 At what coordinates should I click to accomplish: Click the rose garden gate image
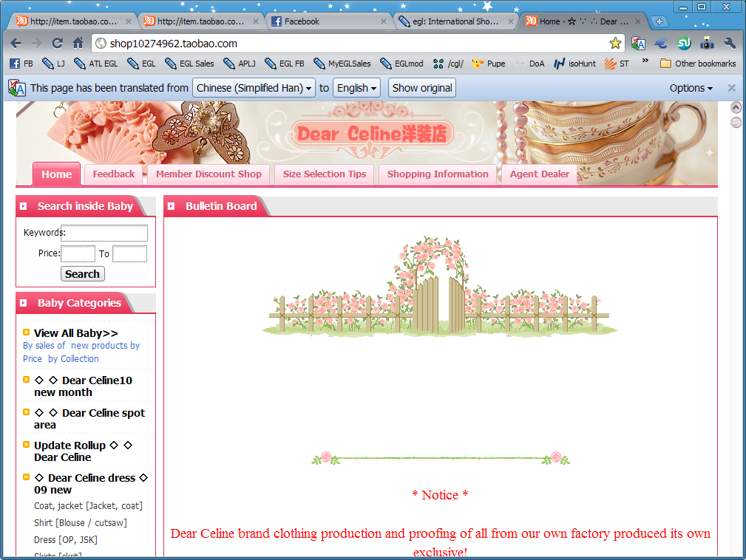point(440,285)
